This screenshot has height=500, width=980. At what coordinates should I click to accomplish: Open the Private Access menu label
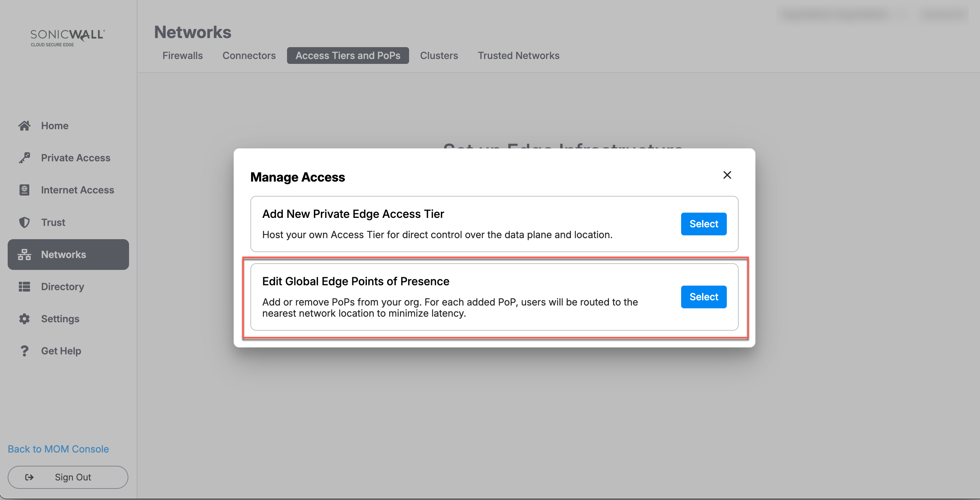tap(76, 158)
